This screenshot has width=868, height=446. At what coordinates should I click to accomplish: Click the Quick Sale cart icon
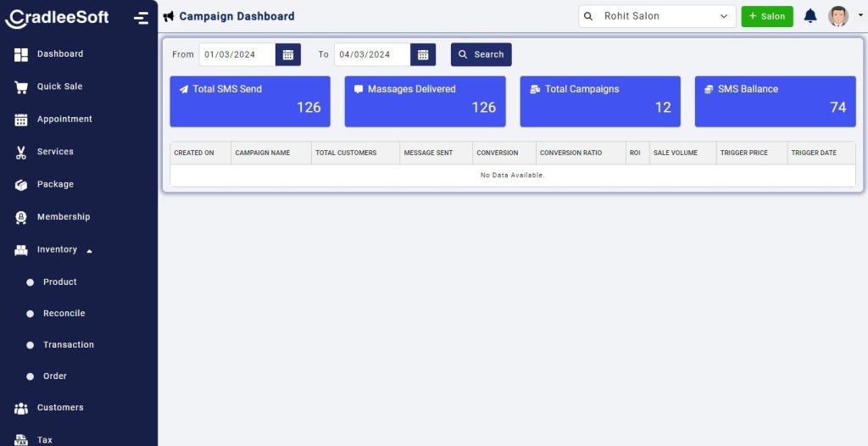21,87
